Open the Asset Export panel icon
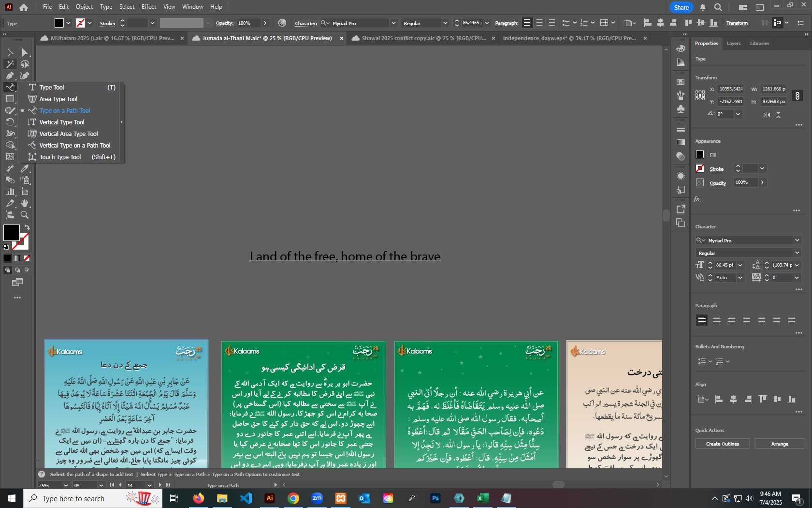This screenshot has width=812, height=508. (x=681, y=209)
